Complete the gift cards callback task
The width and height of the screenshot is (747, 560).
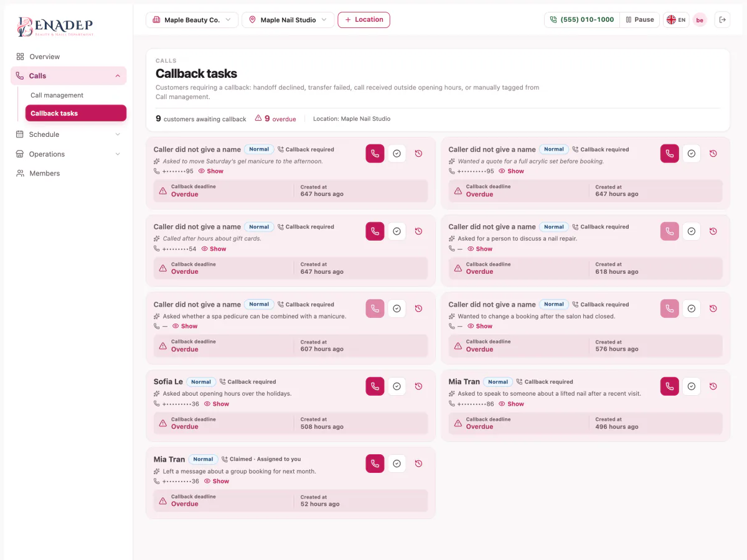397,231
